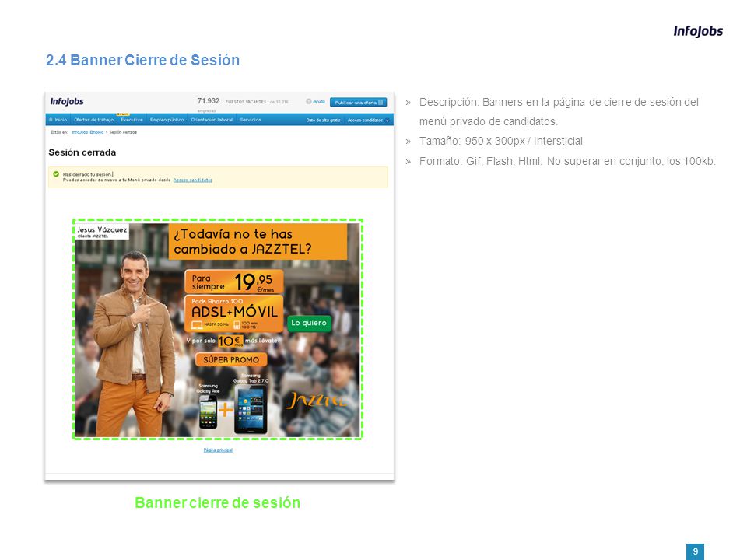Click the green checkmark icon in the notice
Screen dimensions: 747x560
pos(56,174)
